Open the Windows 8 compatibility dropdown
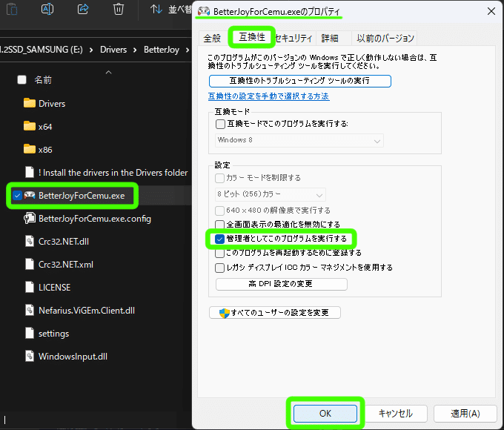Image resolution: width=504 pixels, height=430 pixels. (x=299, y=141)
